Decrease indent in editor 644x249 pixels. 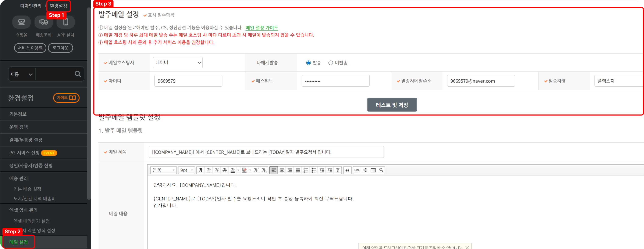322,170
